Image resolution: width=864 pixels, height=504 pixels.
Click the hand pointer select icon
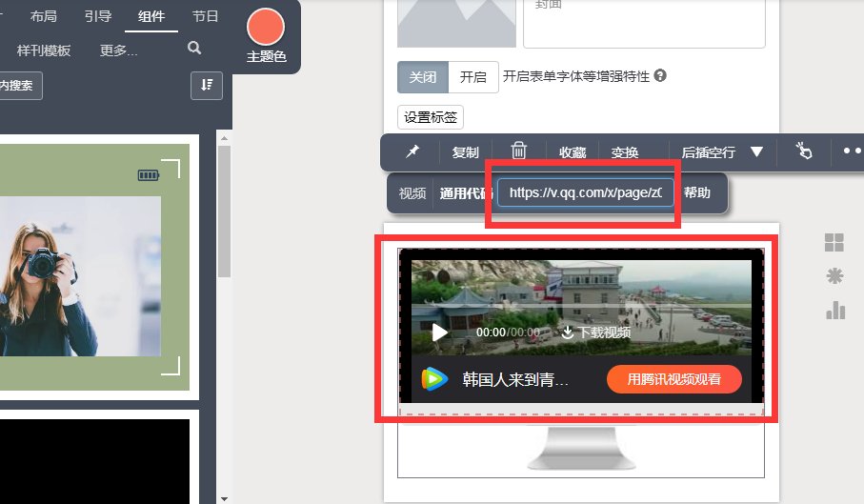point(803,151)
